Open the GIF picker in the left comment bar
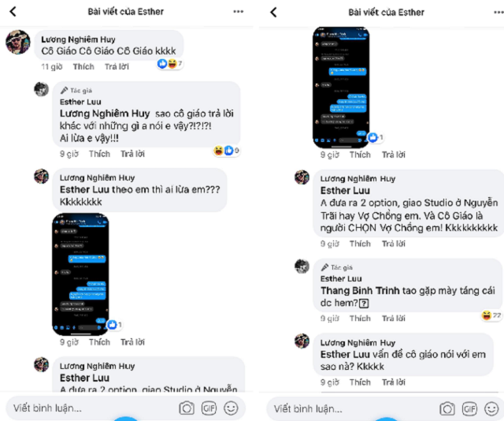The width and height of the screenshot is (504, 421). pos(209,408)
